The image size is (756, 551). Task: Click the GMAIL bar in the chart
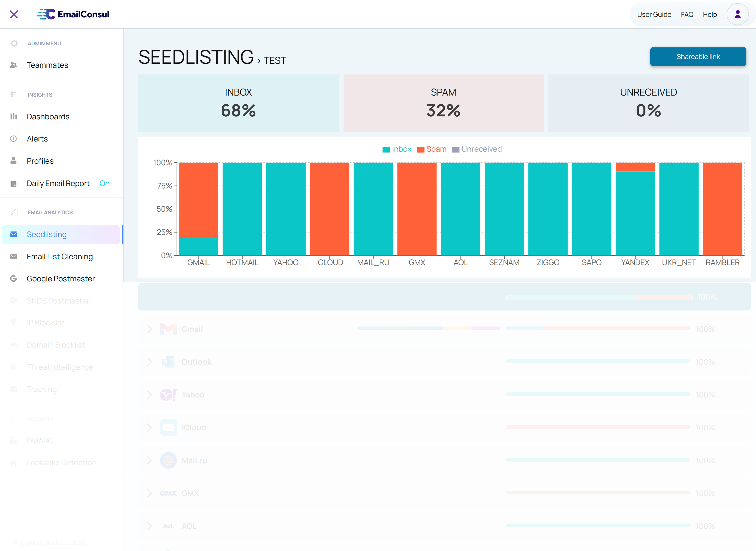198,208
